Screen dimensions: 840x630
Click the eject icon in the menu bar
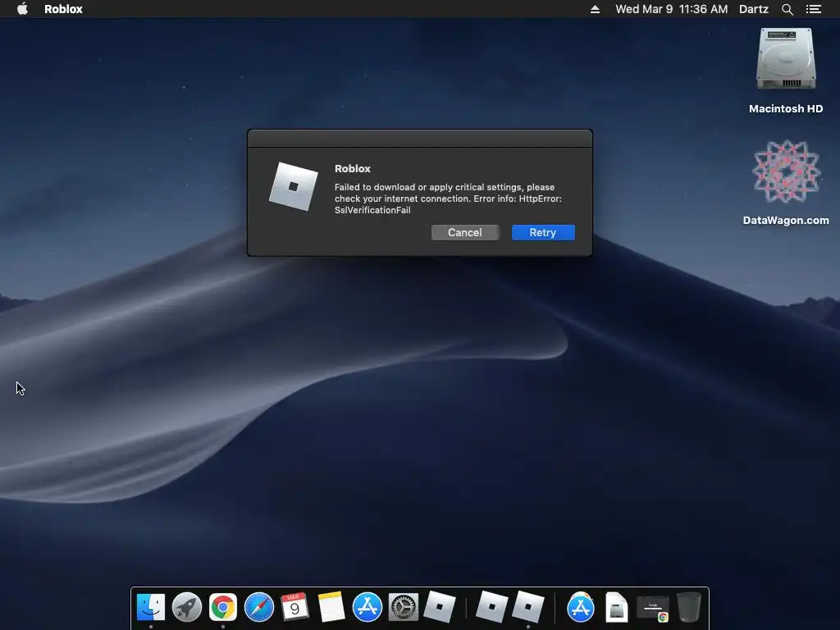[595, 9]
